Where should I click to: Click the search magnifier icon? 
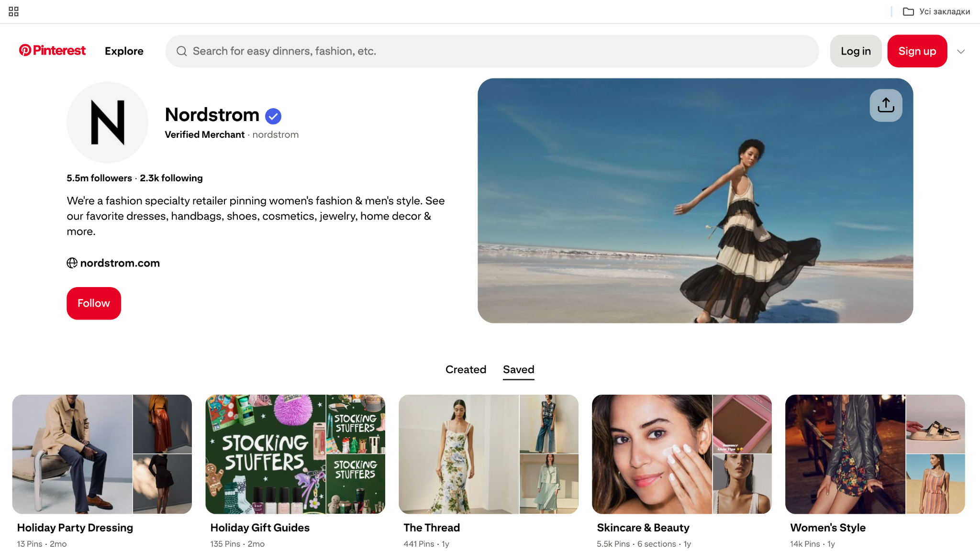[182, 51]
